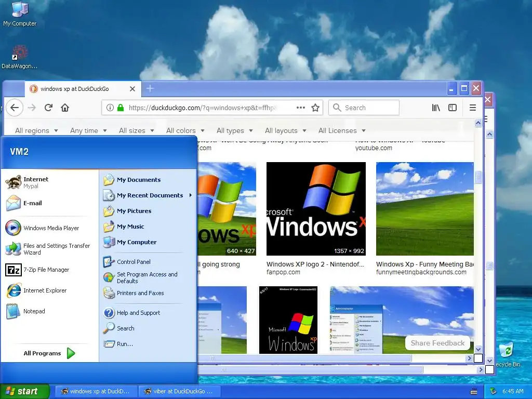Bookmark this page with the star
The height and width of the screenshot is (399, 532).
point(315,108)
